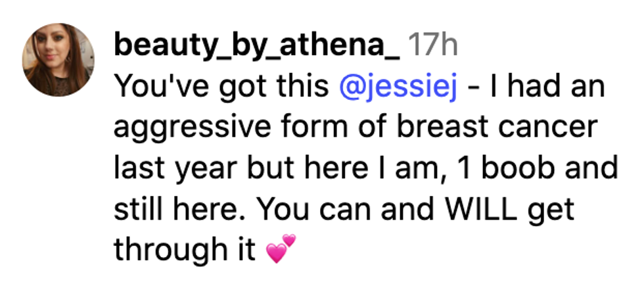Click the beauty_by_athena_ username
This screenshot has height=282, width=644.
[257, 45]
